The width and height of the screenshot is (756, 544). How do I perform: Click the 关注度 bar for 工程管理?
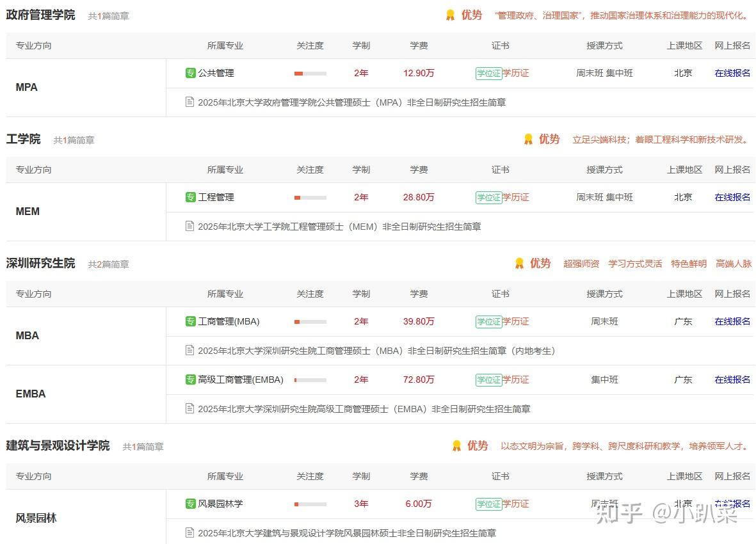click(x=310, y=198)
